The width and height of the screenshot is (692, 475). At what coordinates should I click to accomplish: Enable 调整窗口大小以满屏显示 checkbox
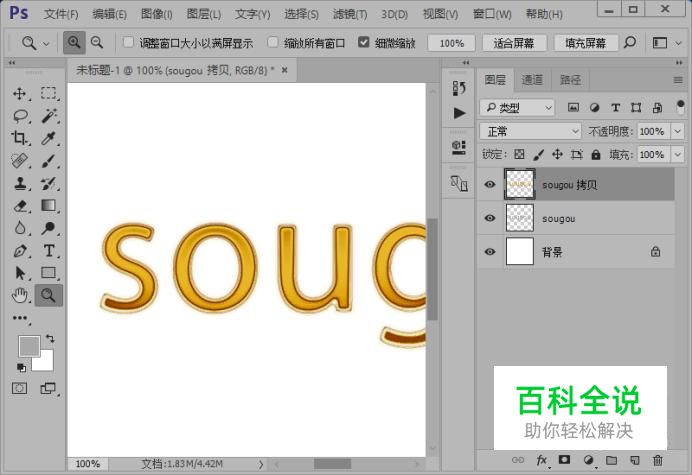[128, 42]
